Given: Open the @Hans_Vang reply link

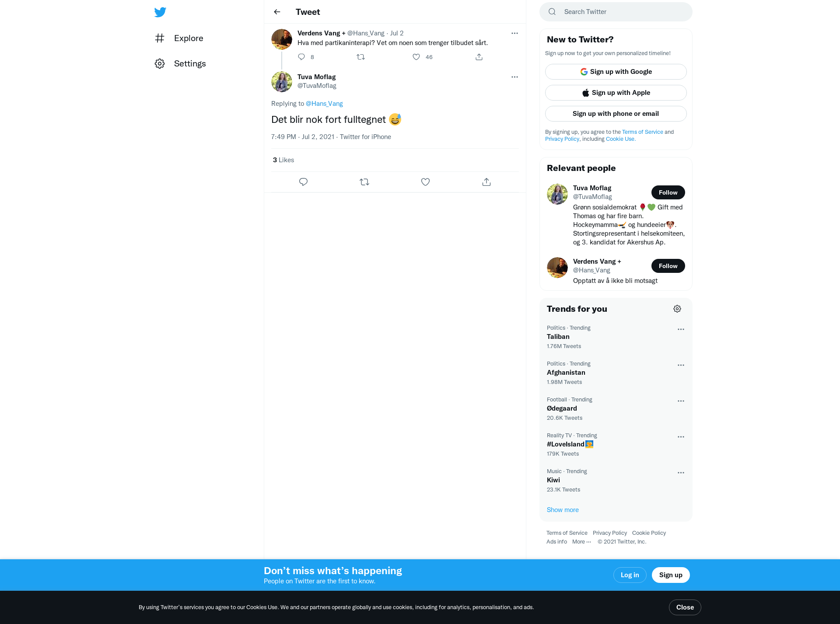Looking at the screenshot, I should (x=324, y=104).
